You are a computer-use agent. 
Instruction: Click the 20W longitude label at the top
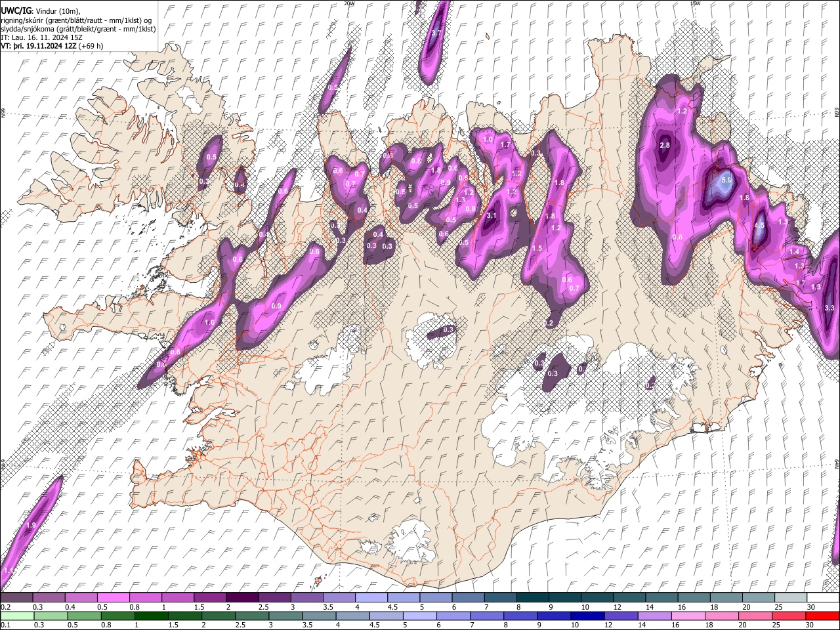349,3
